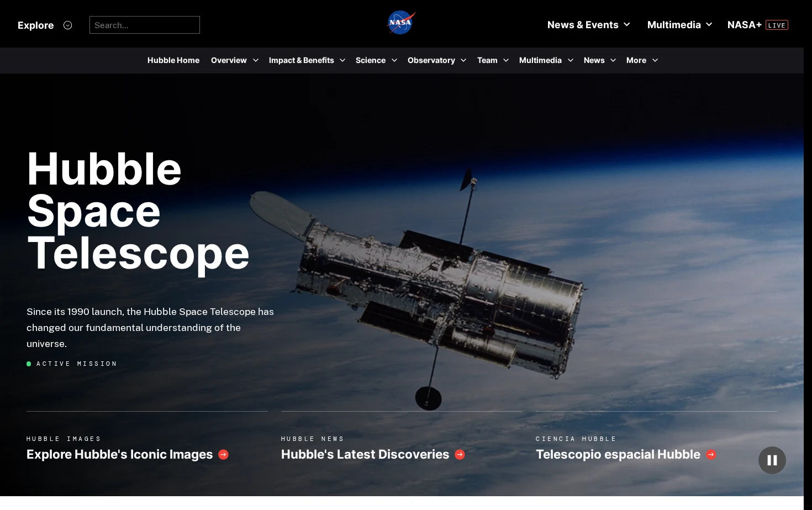Expand the Observatory submenu chevron

click(x=463, y=60)
